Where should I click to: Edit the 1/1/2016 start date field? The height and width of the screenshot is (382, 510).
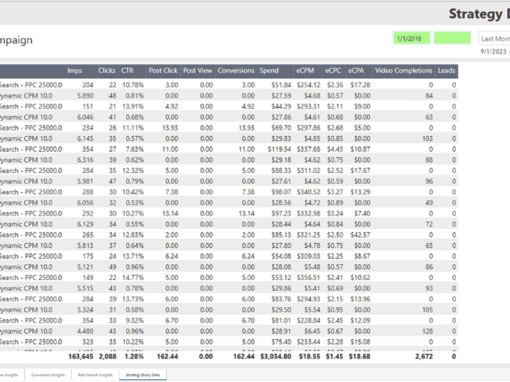(412, 38)
